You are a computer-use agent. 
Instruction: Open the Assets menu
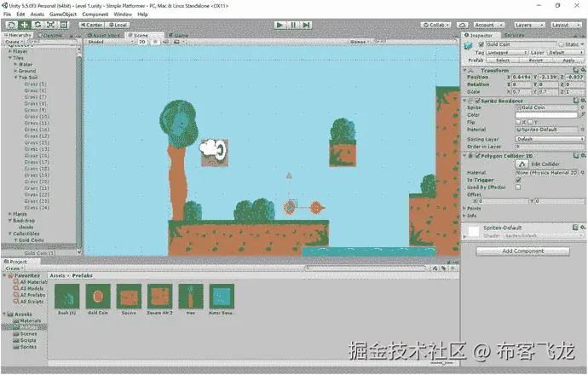pos(37,14)
